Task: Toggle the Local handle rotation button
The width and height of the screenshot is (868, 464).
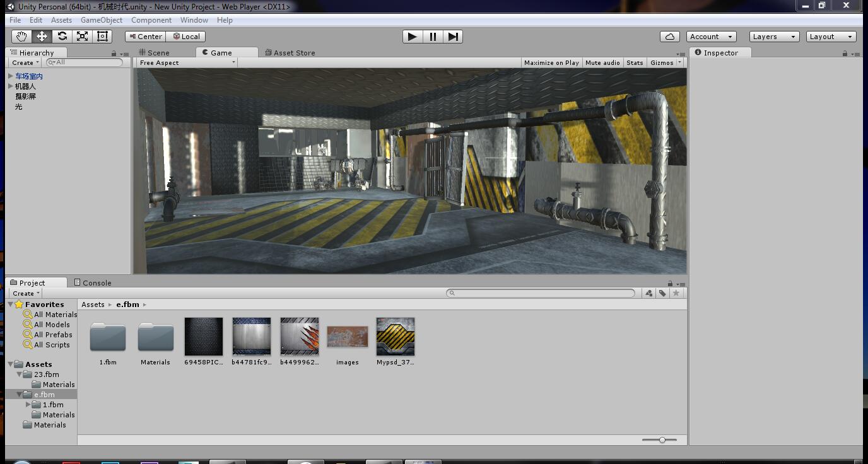Action: [x=186, y=37]
